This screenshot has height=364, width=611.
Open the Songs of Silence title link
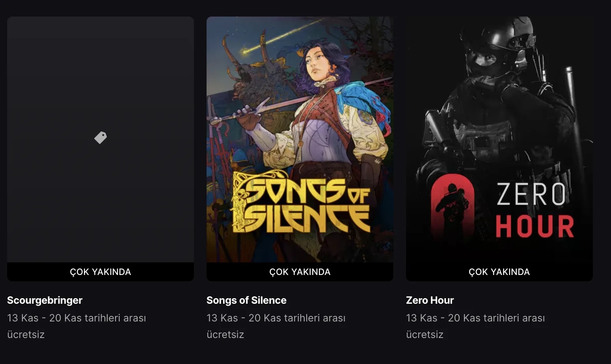tap(246, 300)
